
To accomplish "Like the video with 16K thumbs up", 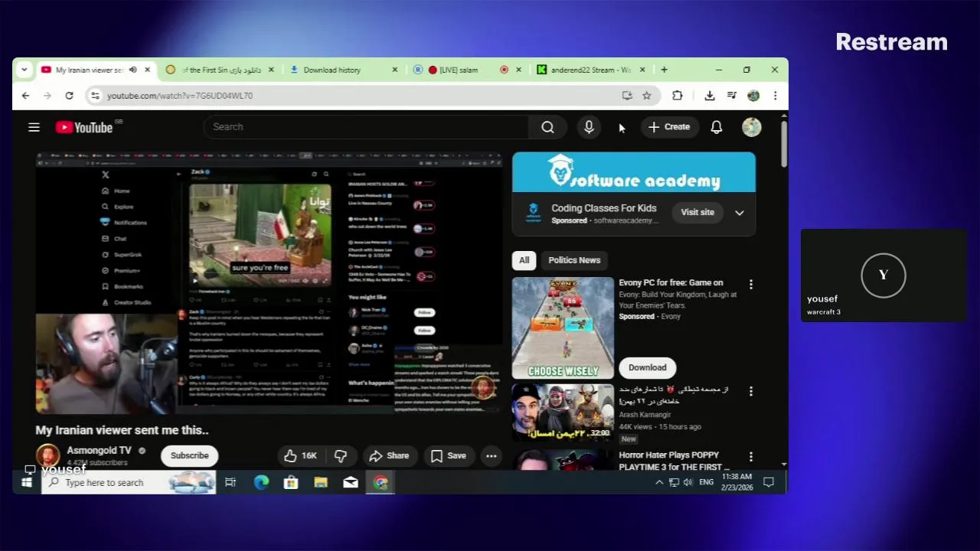I will (x=300, y=456).
